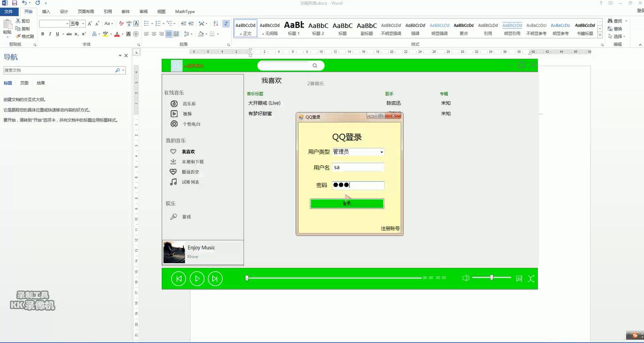
Task: Undo the last action in Word
Action: [x=24, y=3]
